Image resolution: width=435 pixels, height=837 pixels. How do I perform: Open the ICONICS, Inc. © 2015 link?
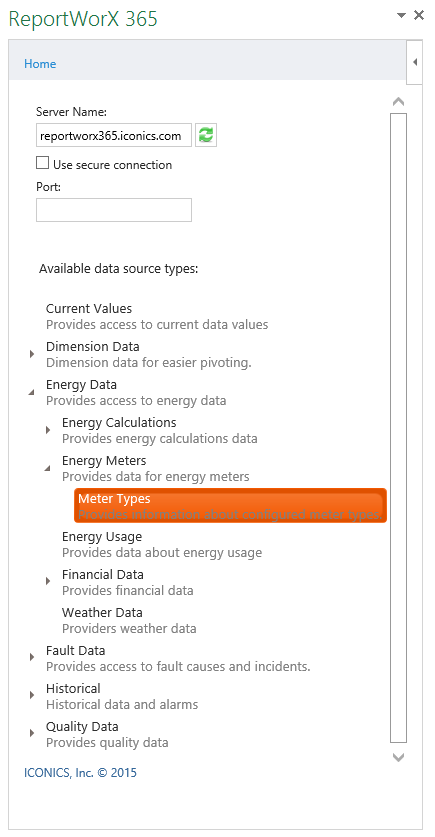pyautogui.click(x=81, y=772)
